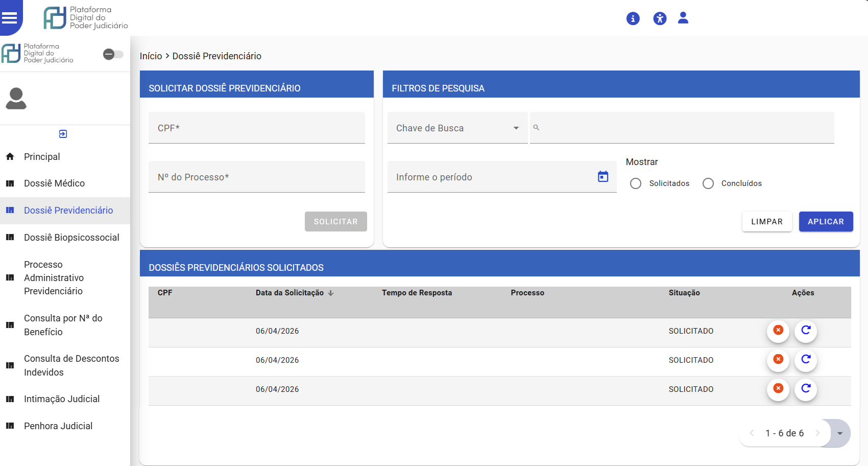868x466 pixels.
Task: Refresh the second solicitado row
Action: (806, 360)
